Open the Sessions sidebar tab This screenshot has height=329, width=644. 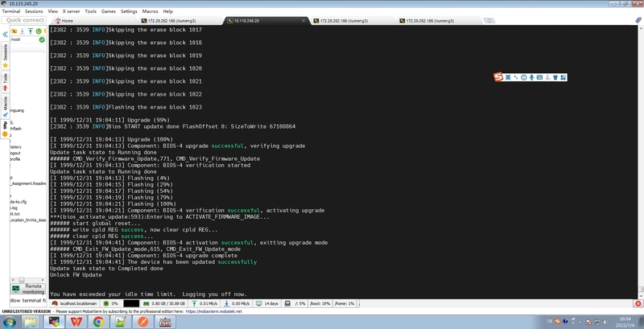[x=6, y=56]
